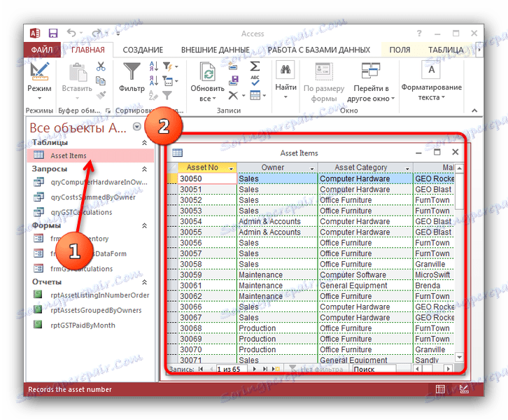Viewport: 508px width, 420px height.
Task: Open Text Formatting (Форматирование текста) button
Action: [x=431, y=81]
